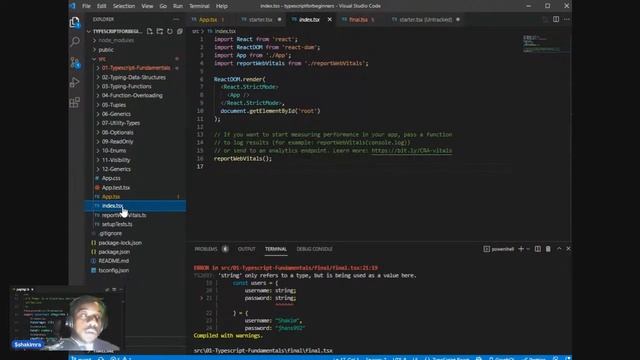640x360 pixels.
Task: Switch to the Output panel tab
Action: click(x=246, y=249)
